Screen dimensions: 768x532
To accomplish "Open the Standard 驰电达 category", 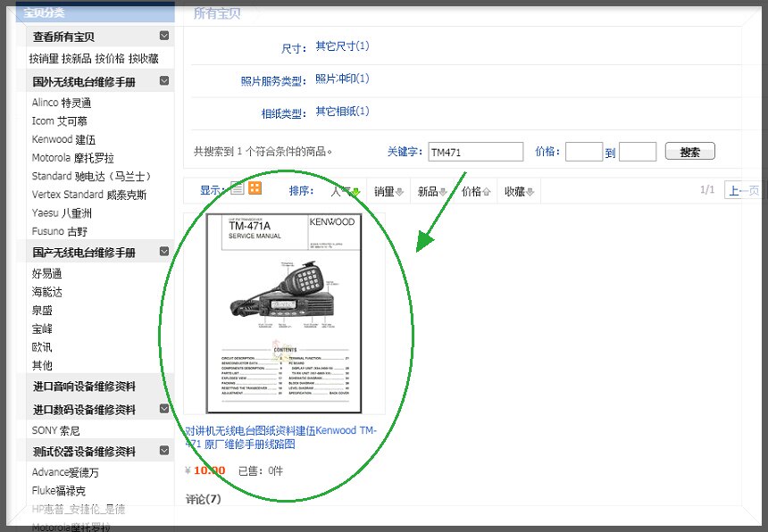I will click(x=91, y=176).
